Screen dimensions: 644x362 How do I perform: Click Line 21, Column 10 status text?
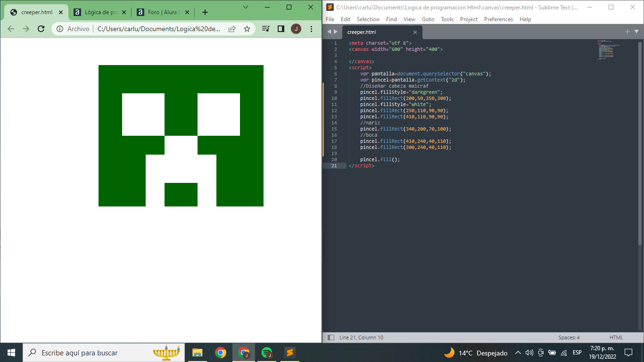361,337
